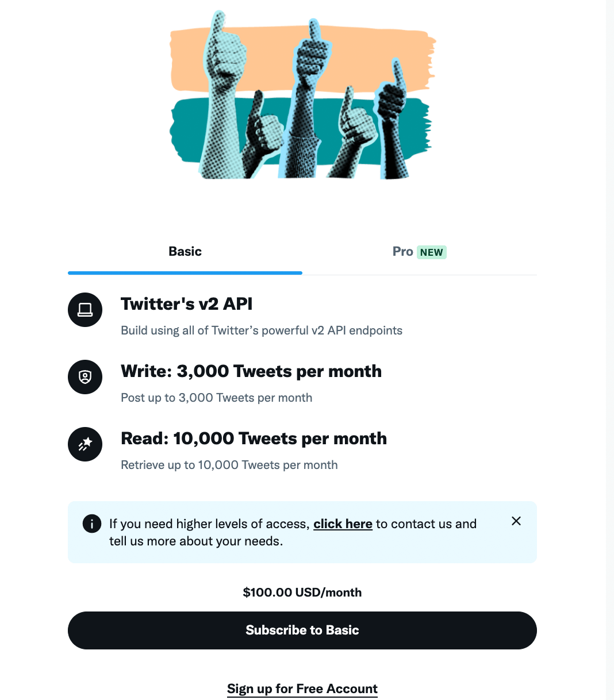Click the "Build using all of Twitter's" description
The image size is (614, 700).
(x=262, y=330)
